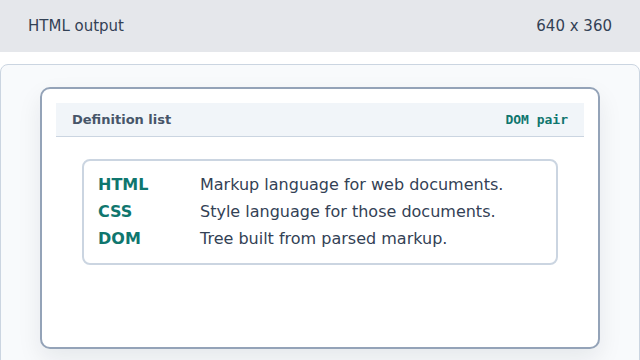Select 'Style language for those documents.' definition
Screen dimensions: 640x360
point(347,211)
